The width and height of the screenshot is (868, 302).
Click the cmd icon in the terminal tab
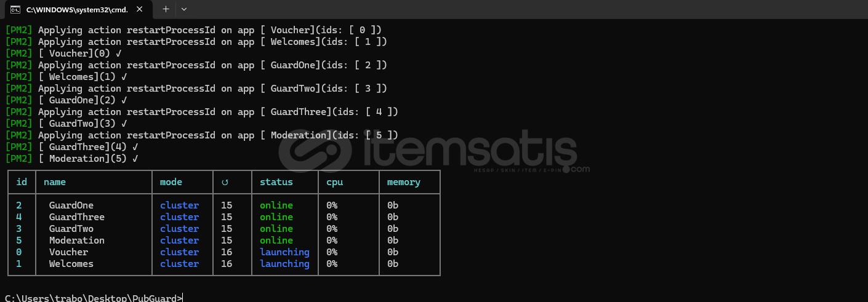pos(15,9)
